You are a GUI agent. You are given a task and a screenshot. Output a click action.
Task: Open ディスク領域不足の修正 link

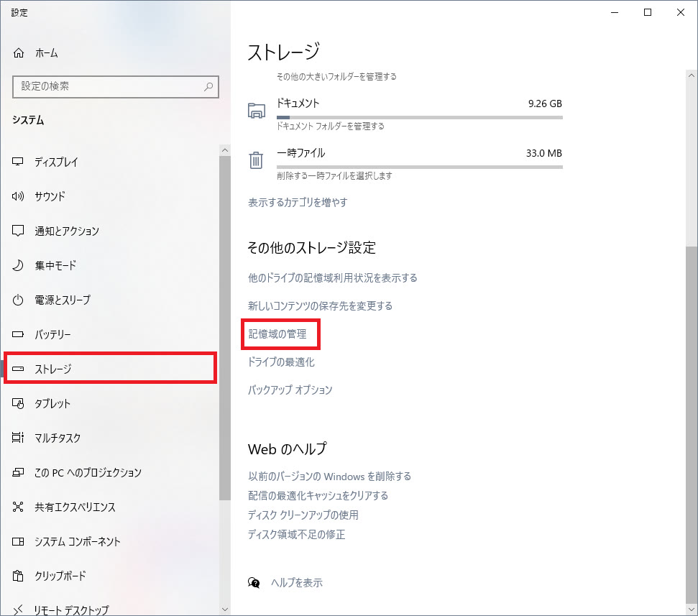(296, 535)
